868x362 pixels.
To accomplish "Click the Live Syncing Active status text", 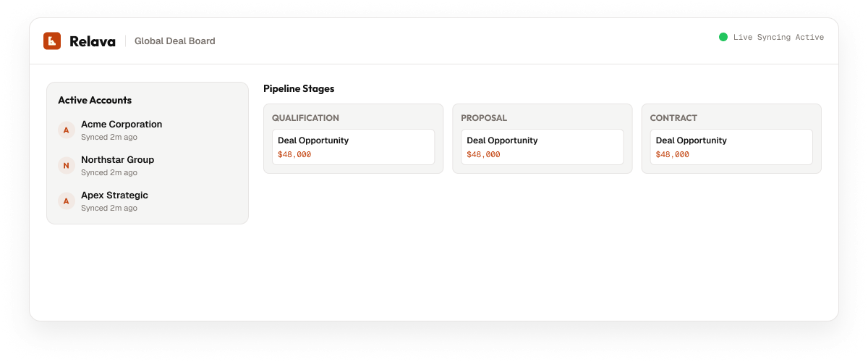I will point(778,37).
